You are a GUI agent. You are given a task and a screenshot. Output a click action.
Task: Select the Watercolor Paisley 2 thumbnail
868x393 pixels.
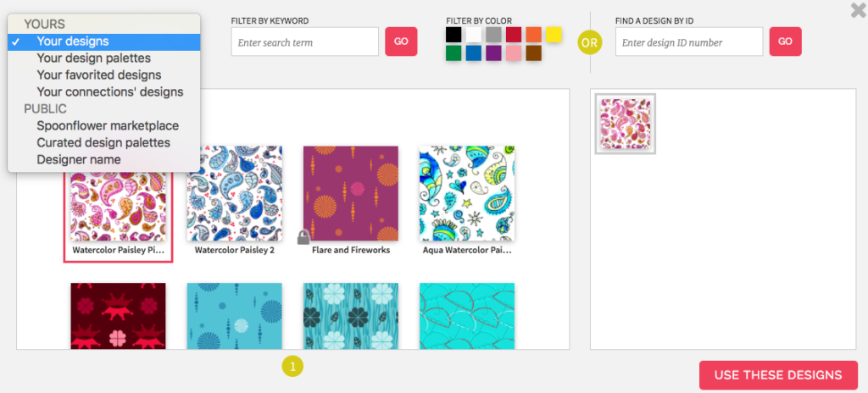[x=235, y=193]
